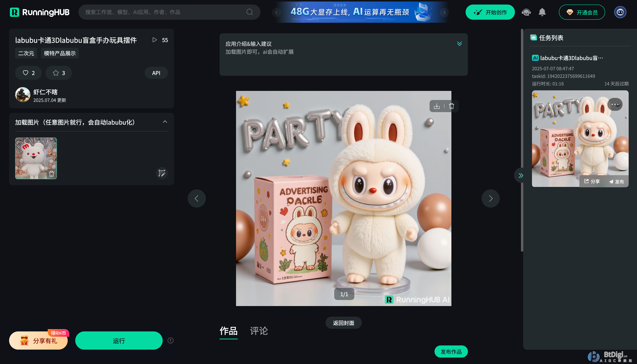Open notifications bell icon
Viewport: 637px width, 364px height.
click(542, 12)
